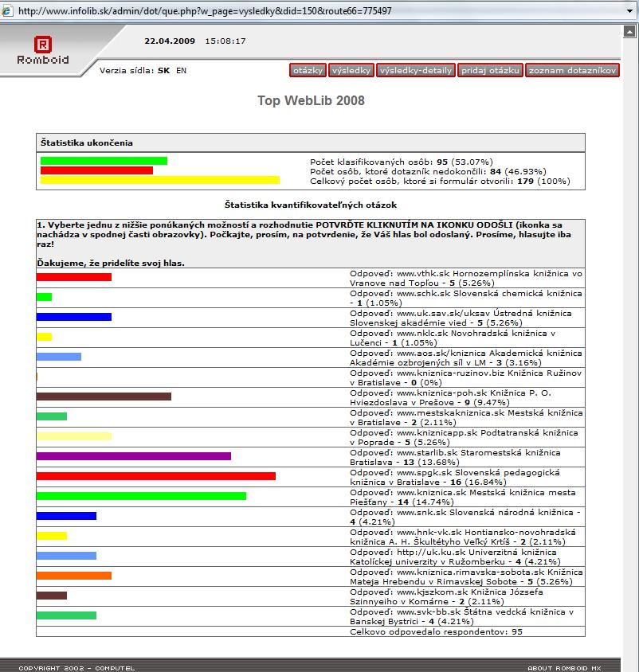Click the www.nklc.sk answer row text

tap(453, 338)
